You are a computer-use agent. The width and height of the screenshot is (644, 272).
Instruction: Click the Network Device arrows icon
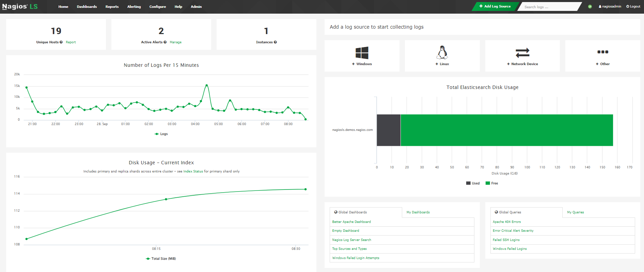[522, 52]
